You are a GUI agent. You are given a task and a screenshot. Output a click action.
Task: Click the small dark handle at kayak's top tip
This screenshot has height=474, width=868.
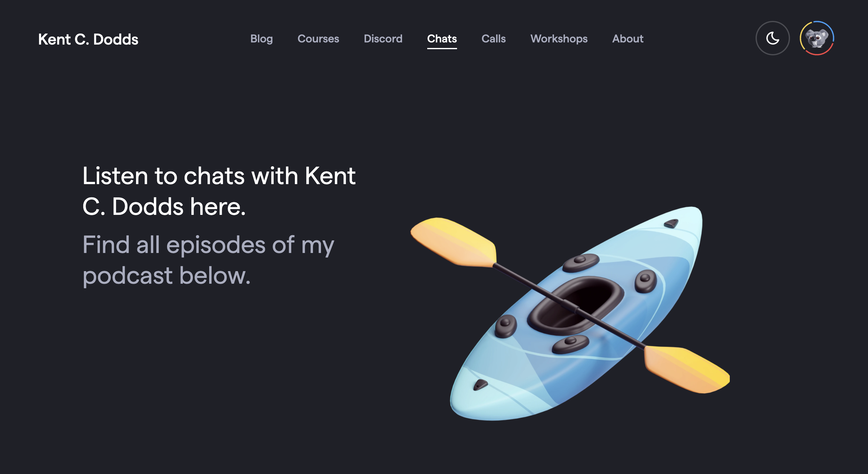coord(671,223)
